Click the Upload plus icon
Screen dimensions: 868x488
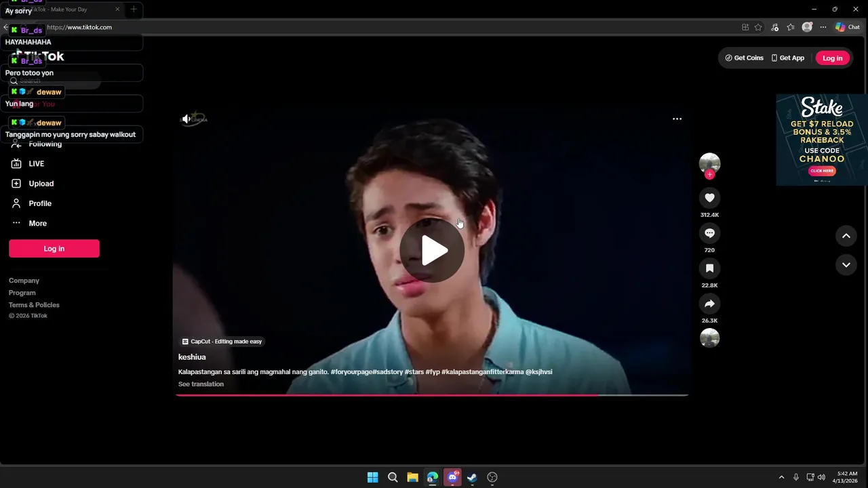point(16,184)
